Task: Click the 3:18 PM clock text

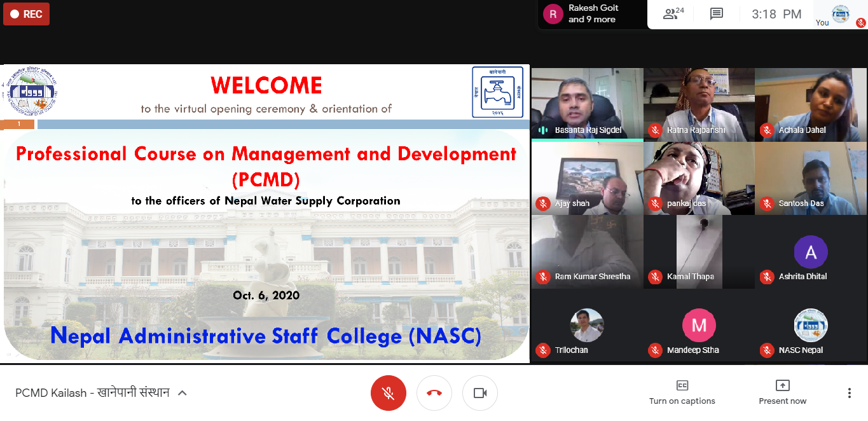Action: coord(776,14)
